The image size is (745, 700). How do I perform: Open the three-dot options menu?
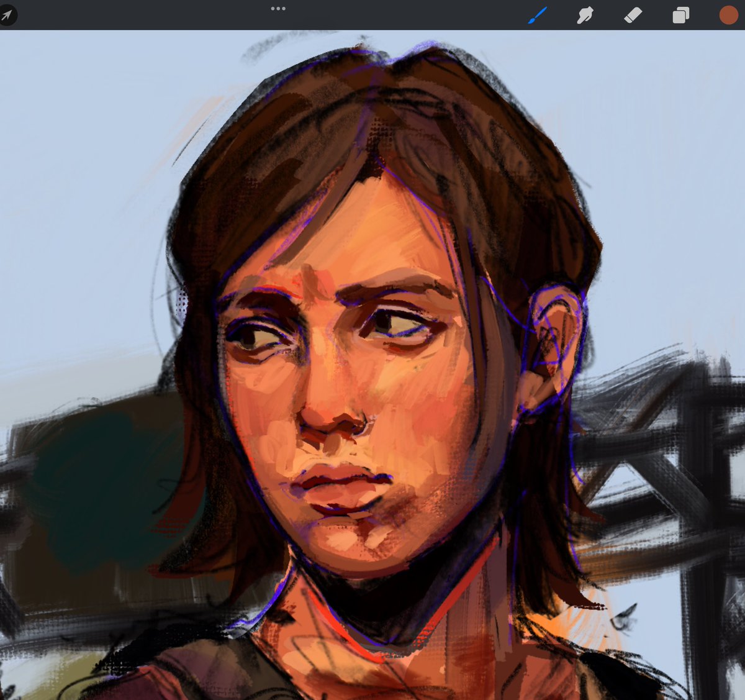(x=278, y=9)
